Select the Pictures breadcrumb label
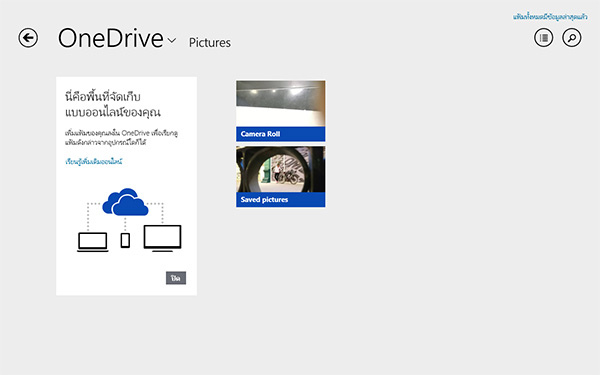The height and width of the screenshot is (375, 600). click(210, 42)
